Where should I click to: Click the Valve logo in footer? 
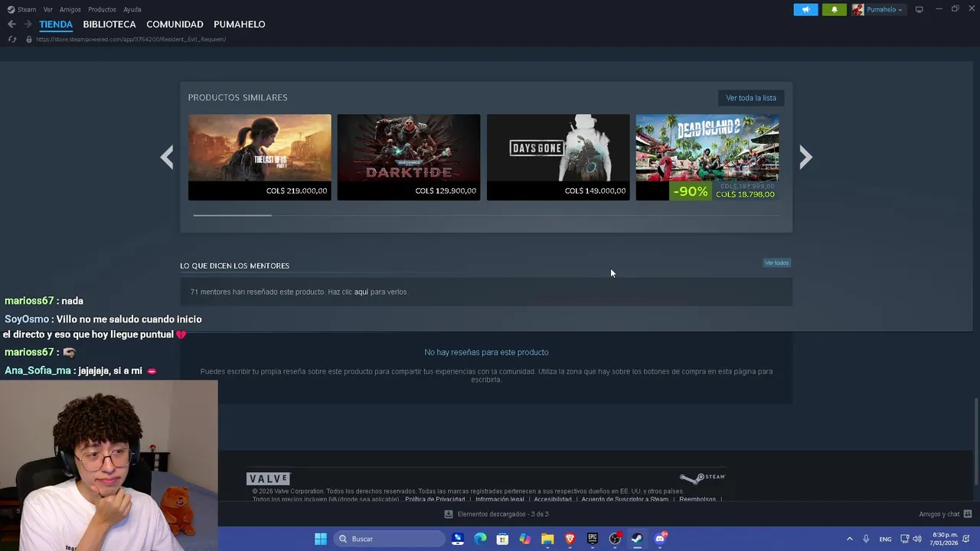click(x=268, y=478)
